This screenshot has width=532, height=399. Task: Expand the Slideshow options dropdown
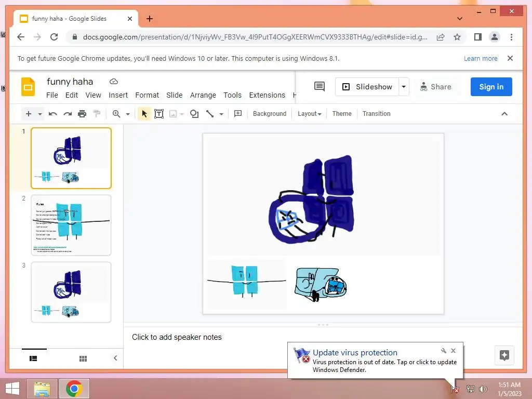pyautogui.click(x=404, y=87)
